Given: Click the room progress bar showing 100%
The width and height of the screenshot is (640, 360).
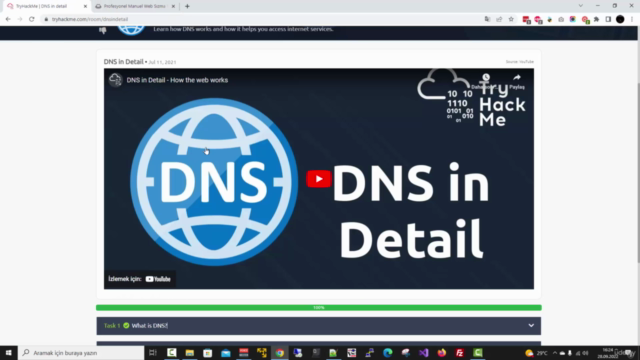Looking at the screenshot, I should tap(319, 308).
